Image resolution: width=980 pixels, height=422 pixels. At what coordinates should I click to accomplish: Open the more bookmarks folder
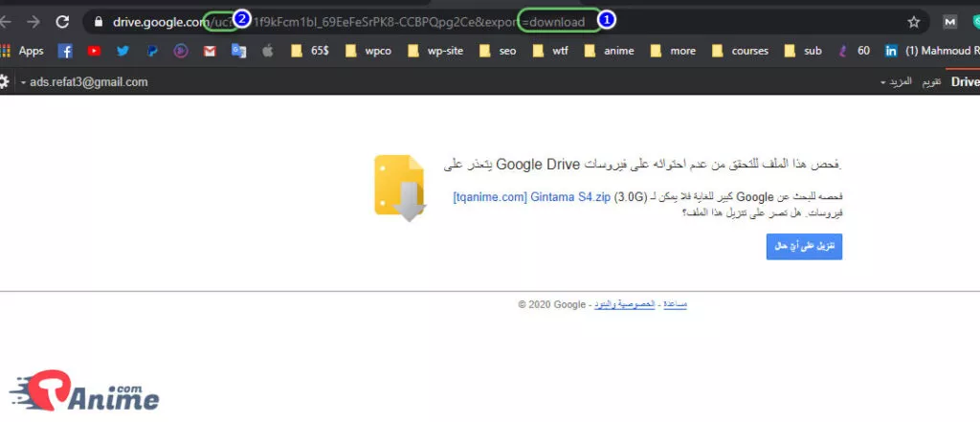coord(673,52)
